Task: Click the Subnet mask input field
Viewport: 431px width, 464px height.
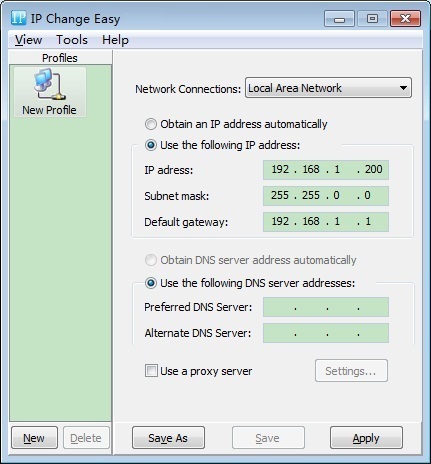Action: 326,196
